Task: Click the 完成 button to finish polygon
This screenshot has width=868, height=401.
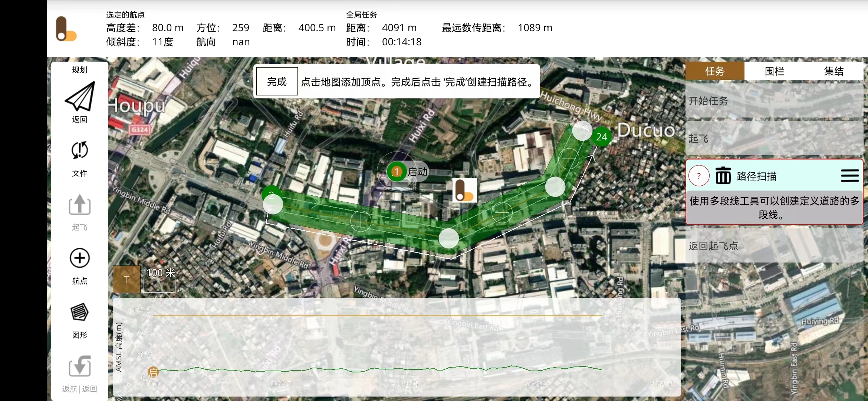Action: pos(277,81)
